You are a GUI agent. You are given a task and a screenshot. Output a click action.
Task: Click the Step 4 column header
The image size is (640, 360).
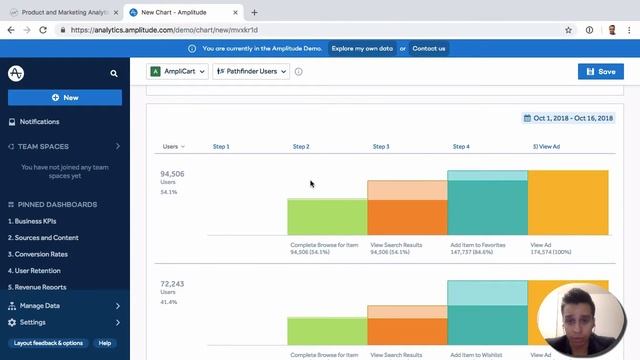tap(461, 147)
